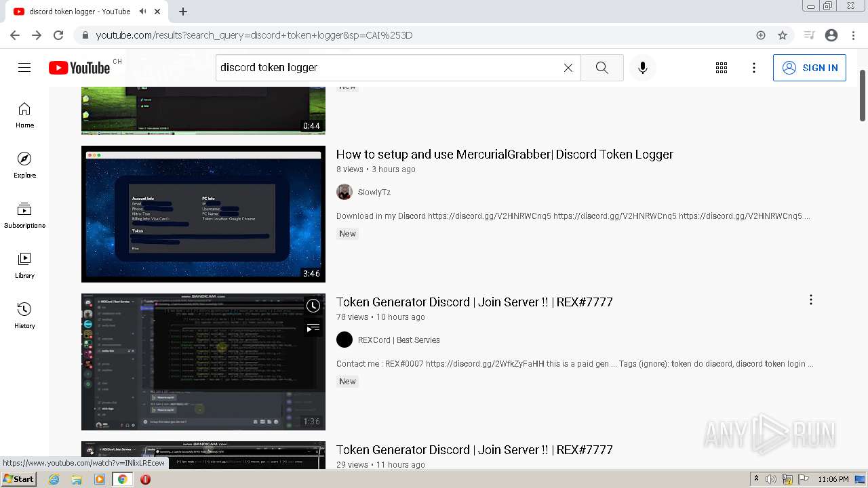
Task: Mute tab via speaker icon
Action: [x=143, y=12]
